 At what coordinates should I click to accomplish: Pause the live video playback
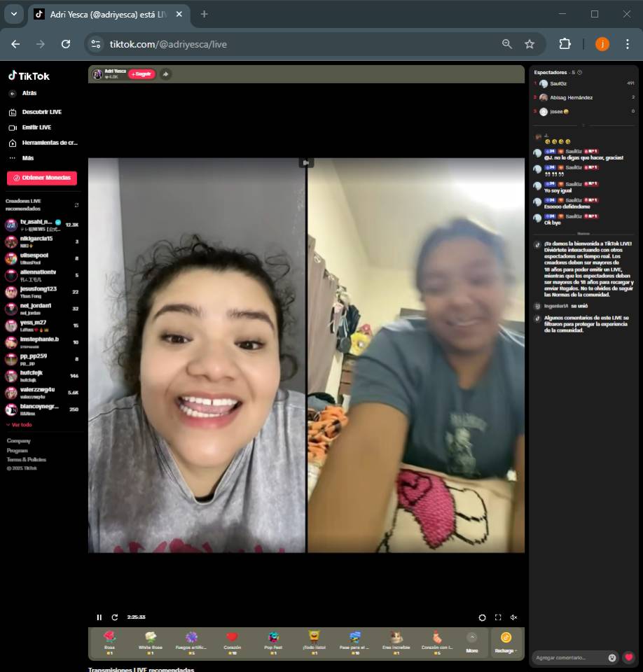[99, 617]
